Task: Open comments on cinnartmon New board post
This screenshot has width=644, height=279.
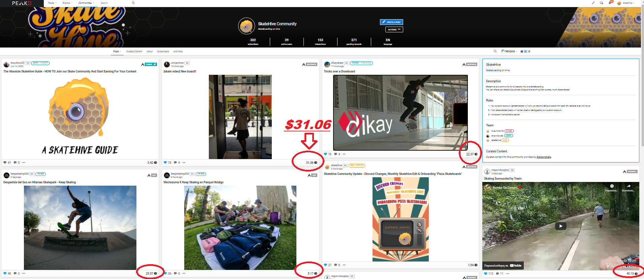Action: pyautogui.click(x=175, y=162)
